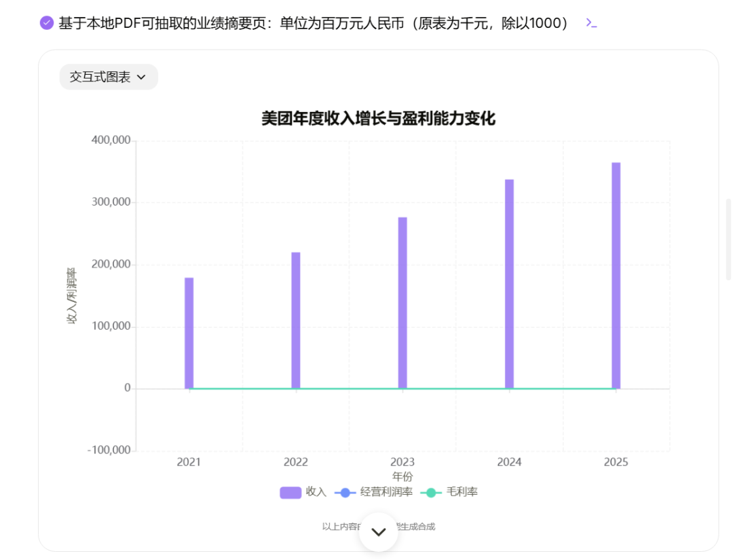This screenshot has width=733, height=560.
Task: Click the 300,000 y-axis label
Action: pyautogui.click(x=111, y=202)
